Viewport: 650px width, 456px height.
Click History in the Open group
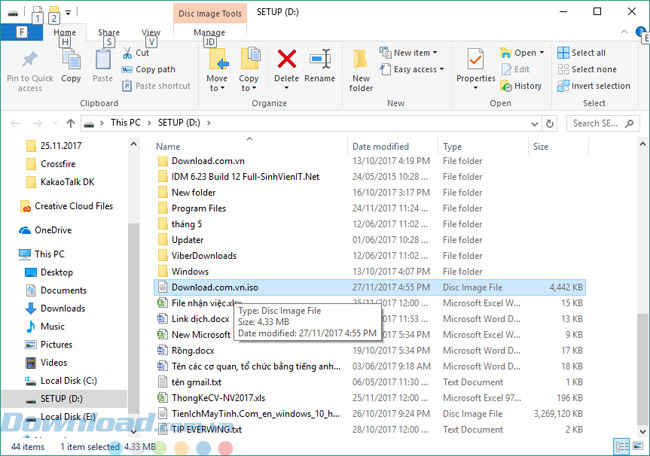[521, 86]
